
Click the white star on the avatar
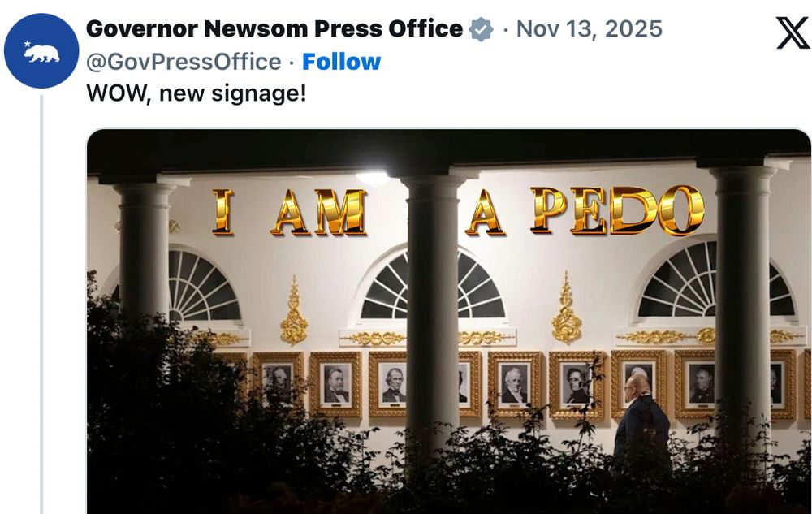28,44
